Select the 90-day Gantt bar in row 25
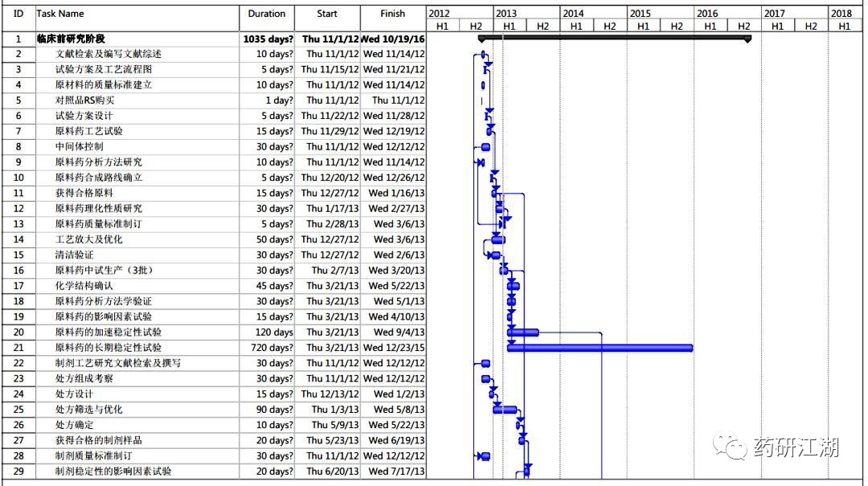The image size is (868, 486). click(x=505, y=410)
